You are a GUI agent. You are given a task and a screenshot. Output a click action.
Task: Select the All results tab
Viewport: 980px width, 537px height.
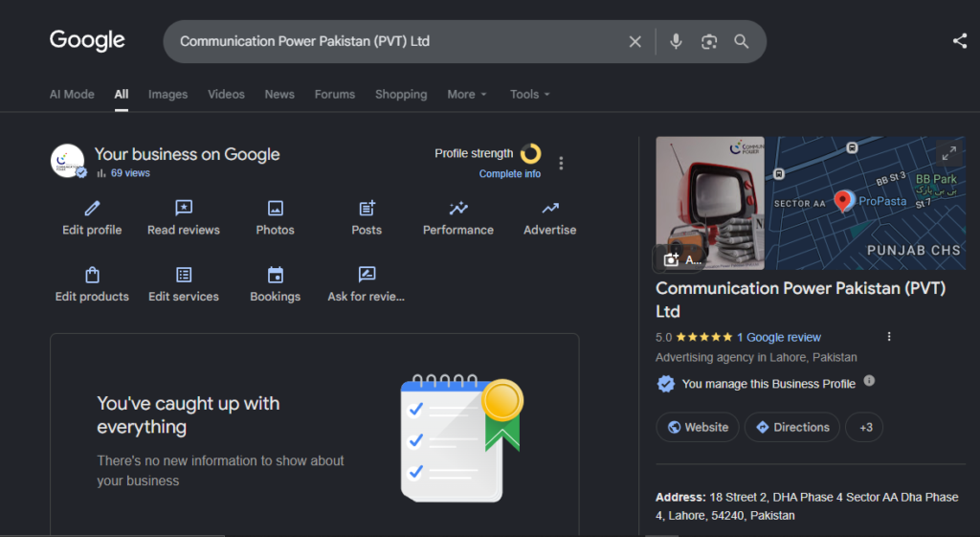[122, 95]
